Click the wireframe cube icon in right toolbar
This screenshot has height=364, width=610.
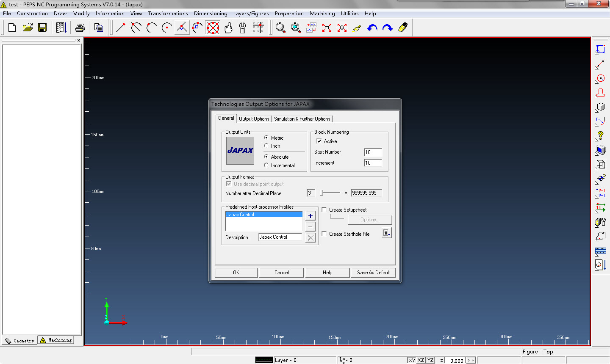click(600, 164)
